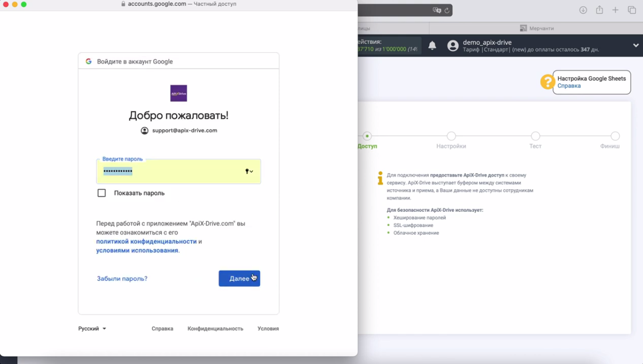Viewport: 643px width, 364px height.
Task: Enable the Показать пароль checkbox
Action: 101,193
